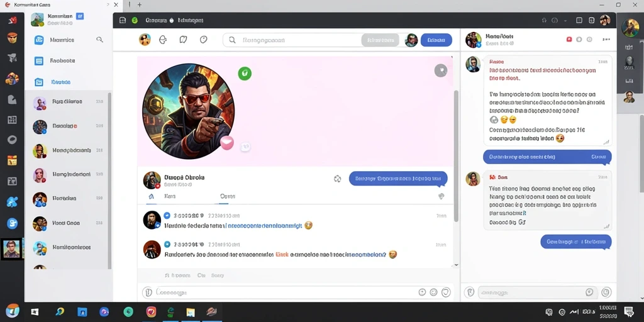Image resolution: width=644 pixels, height=322 pixels.
Task: Open the chat with the pink-haired avatar
Action: coord(68,175)
